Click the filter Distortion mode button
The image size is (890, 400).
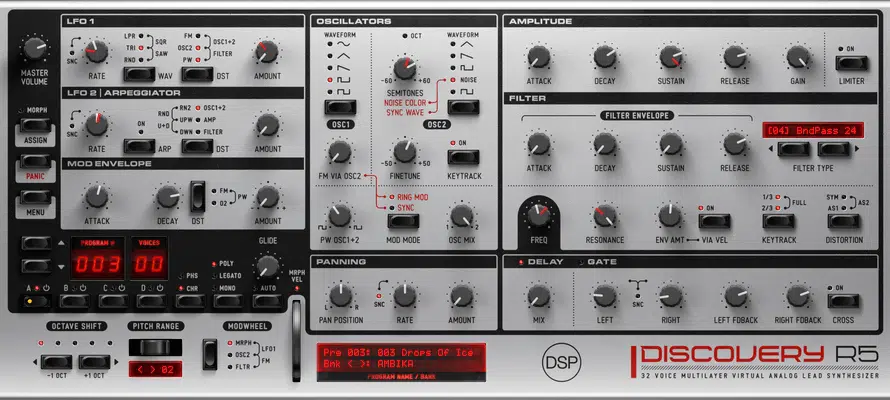point(844,221)
